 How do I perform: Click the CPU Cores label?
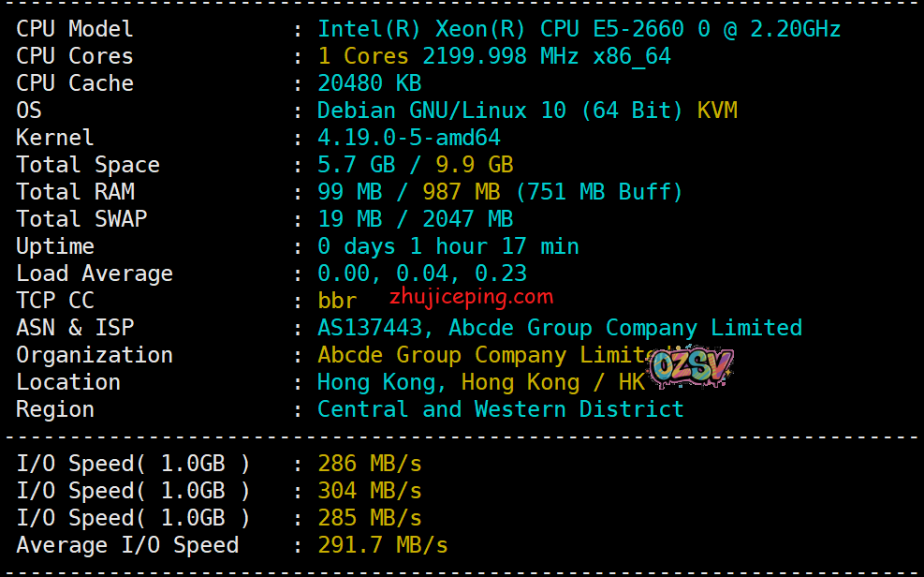pos(75,56)
